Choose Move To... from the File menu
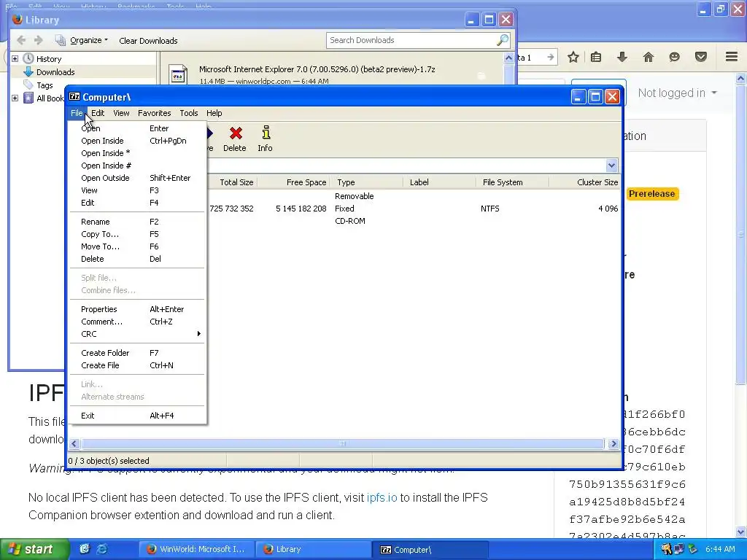 point(137,246)
